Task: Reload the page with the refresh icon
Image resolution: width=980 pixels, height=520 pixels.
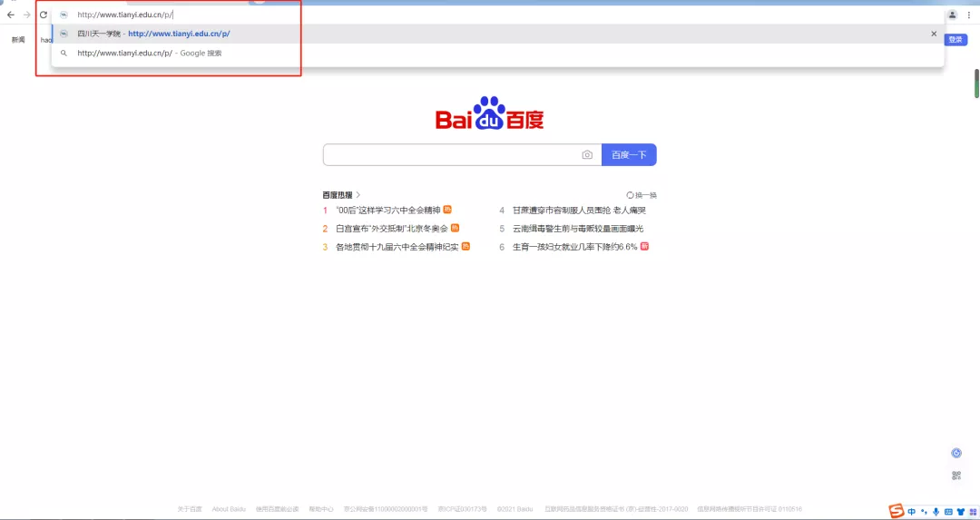Action: pyautogui.click(x=44, y=15)
